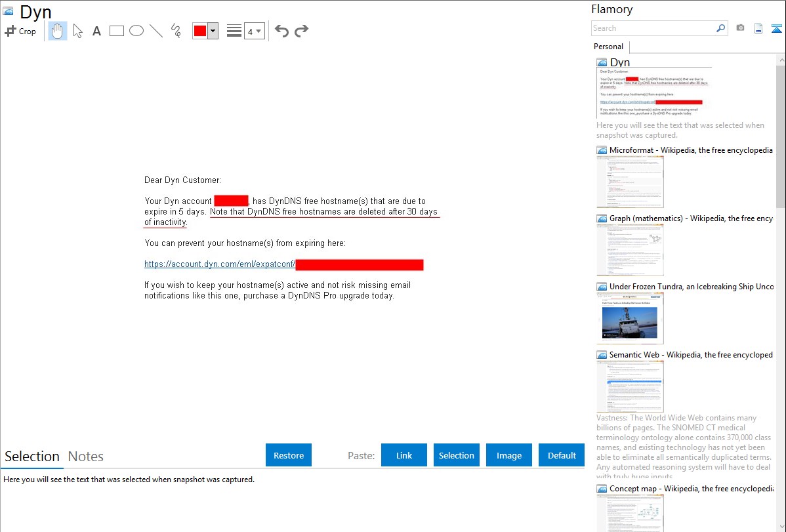The height and width of the screenshot is (532, 786).
Task: Click the Dyn title in sidebar list
Action: coord(619,62)
